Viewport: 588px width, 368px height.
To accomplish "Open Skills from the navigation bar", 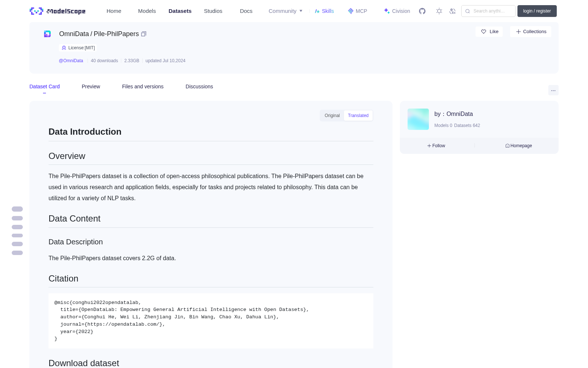I will 325,11.
